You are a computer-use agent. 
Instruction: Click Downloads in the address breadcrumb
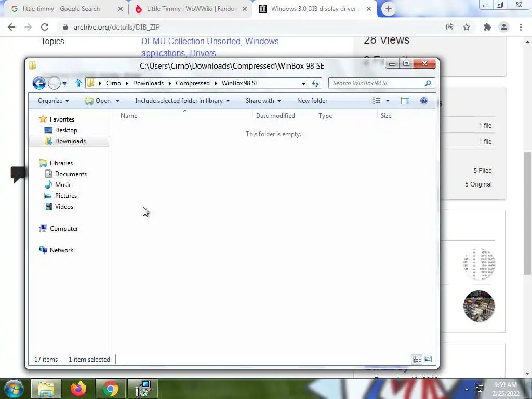[148, 83]
